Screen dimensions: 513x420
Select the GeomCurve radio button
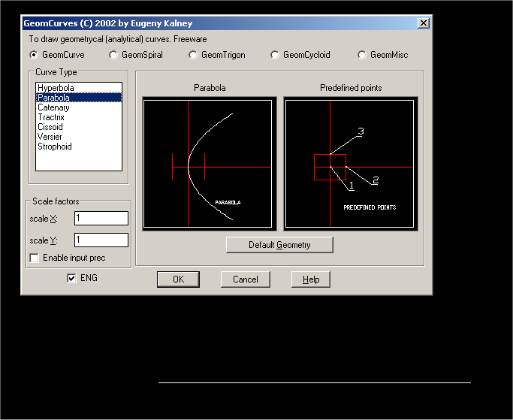34,55
